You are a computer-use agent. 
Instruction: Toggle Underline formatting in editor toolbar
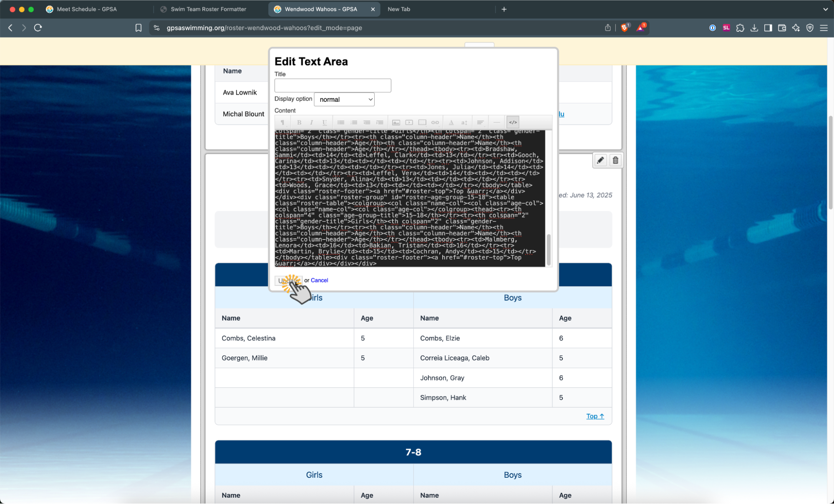coord(324,122)
